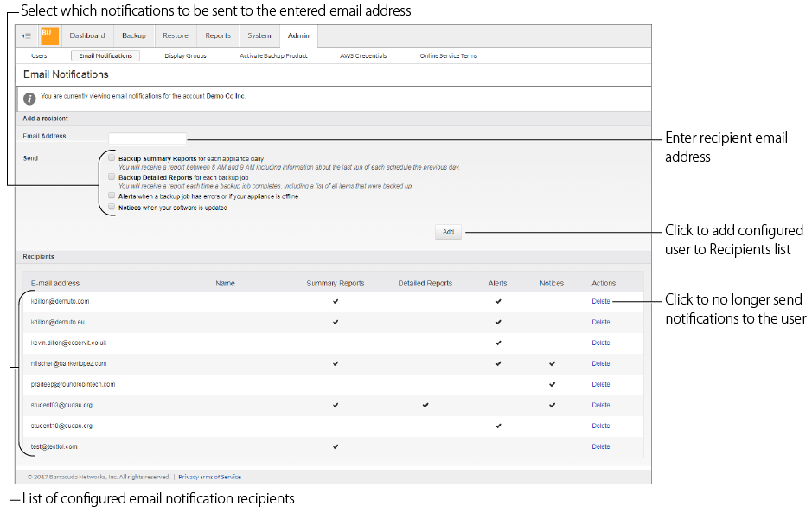Open the Users subtab
812x513 pixels.
[x=39, y=55]
